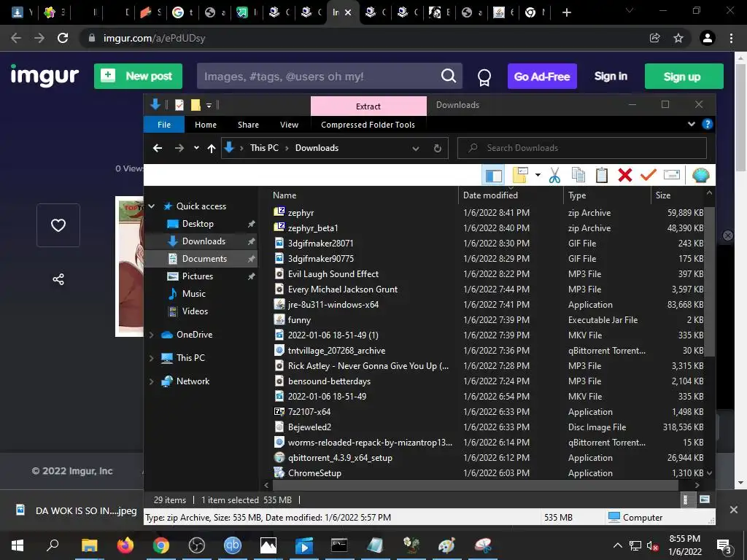Click the Windows Start button

pos(18,545)
